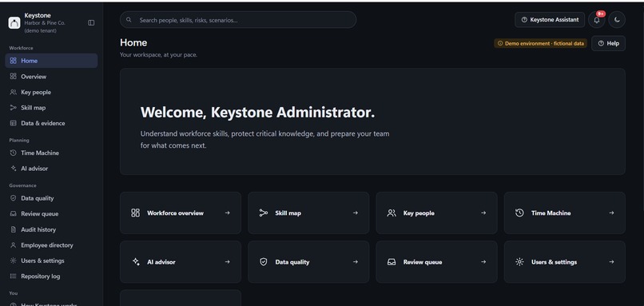Click the Key people icon in sidebar
This screenshot has width=644, height=306.
click(x=13, y=92)
